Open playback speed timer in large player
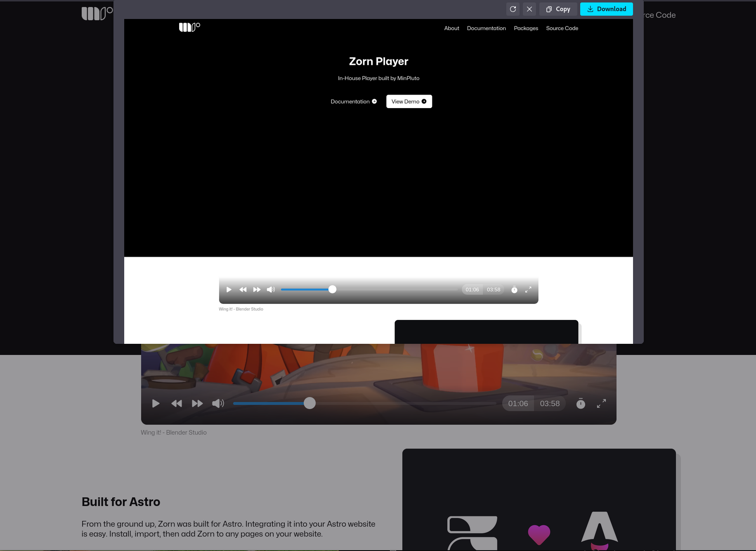 [x=581, y=404]
